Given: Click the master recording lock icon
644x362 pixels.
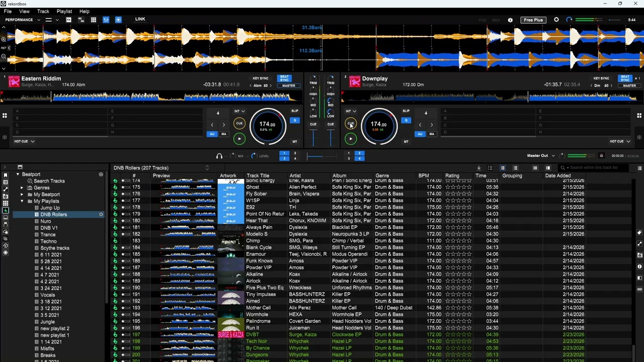Looking at the screenshot, I should (x=601, y=156).
